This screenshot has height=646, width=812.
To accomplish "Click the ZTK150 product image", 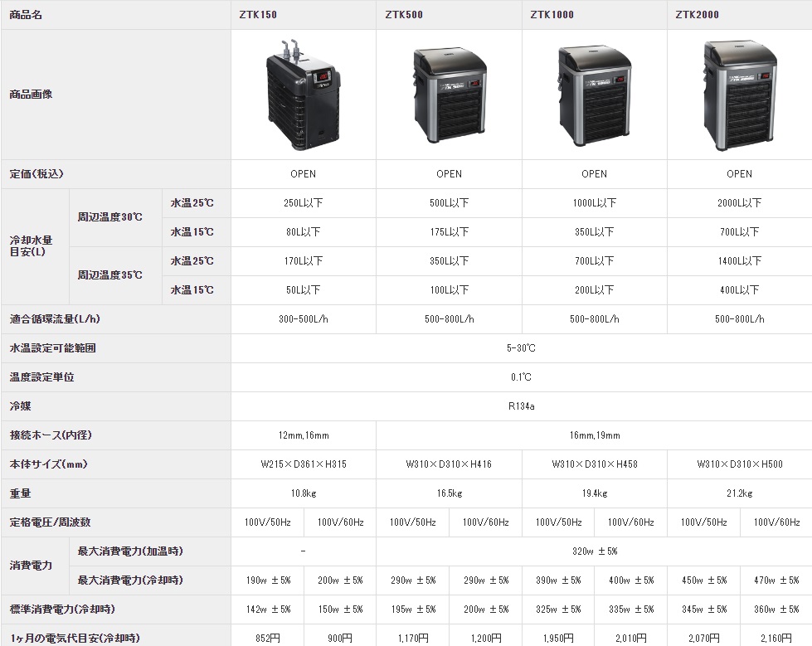I will pyautogui.click(x=304, y=95).
